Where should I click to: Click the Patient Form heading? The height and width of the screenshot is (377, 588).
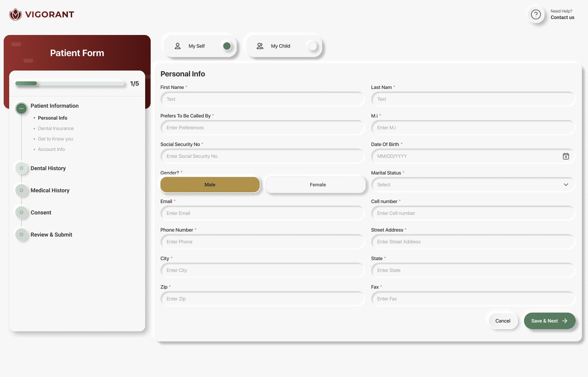pos(77,53)
